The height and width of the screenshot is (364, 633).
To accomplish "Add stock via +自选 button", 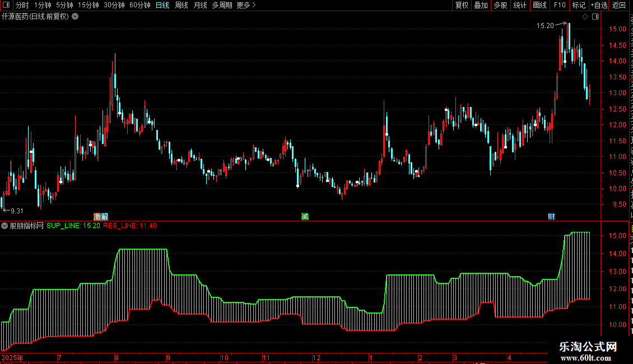I will point(599,5).
